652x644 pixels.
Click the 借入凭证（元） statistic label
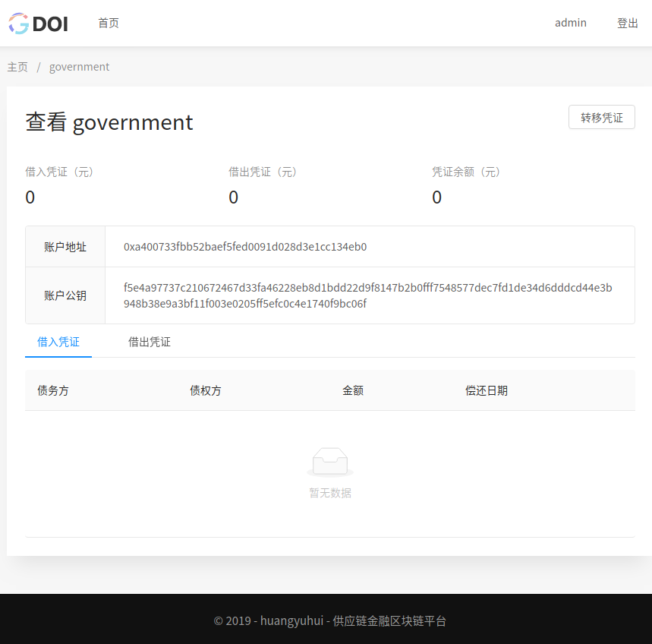tap(59, 172)
